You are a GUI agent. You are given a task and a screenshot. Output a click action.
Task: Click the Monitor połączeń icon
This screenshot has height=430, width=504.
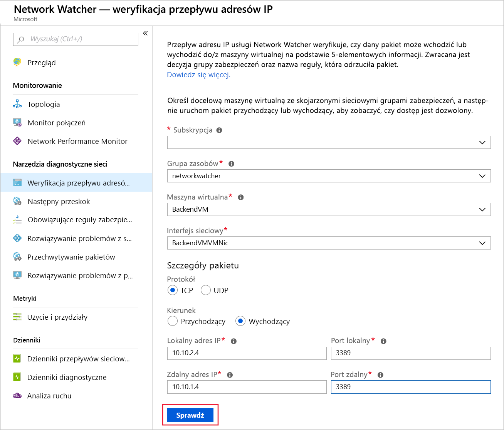click(x=17, y=122)
